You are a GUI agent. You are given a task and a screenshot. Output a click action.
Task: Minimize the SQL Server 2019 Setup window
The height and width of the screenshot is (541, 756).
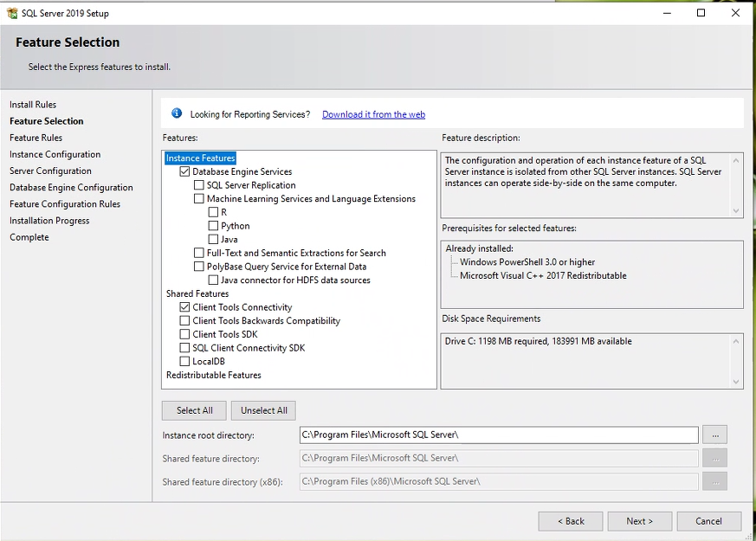[x=668, y=13]
